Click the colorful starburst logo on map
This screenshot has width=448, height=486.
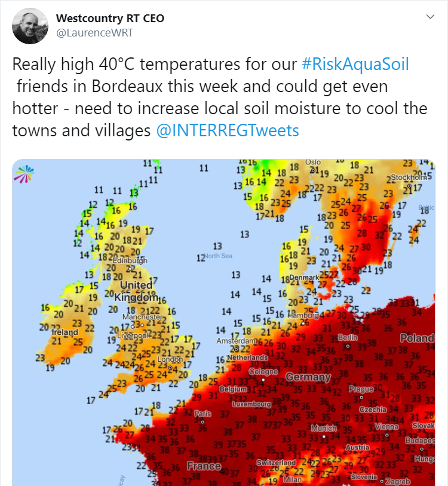pos(24,174)
